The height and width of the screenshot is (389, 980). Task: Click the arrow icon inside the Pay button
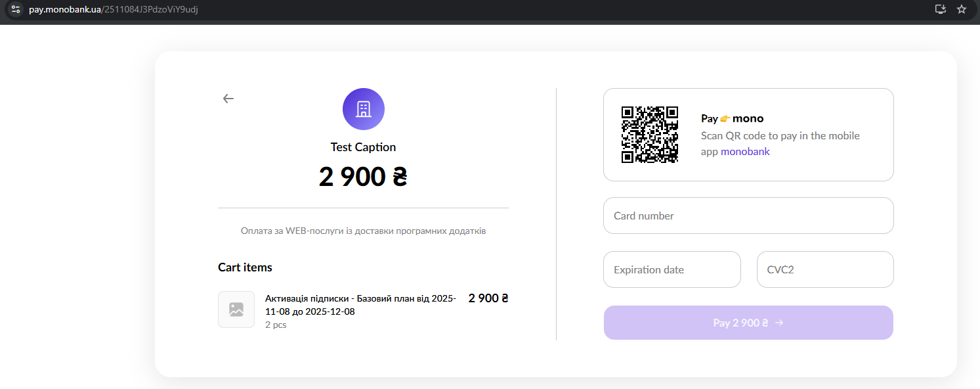click(x=779, y=322)
